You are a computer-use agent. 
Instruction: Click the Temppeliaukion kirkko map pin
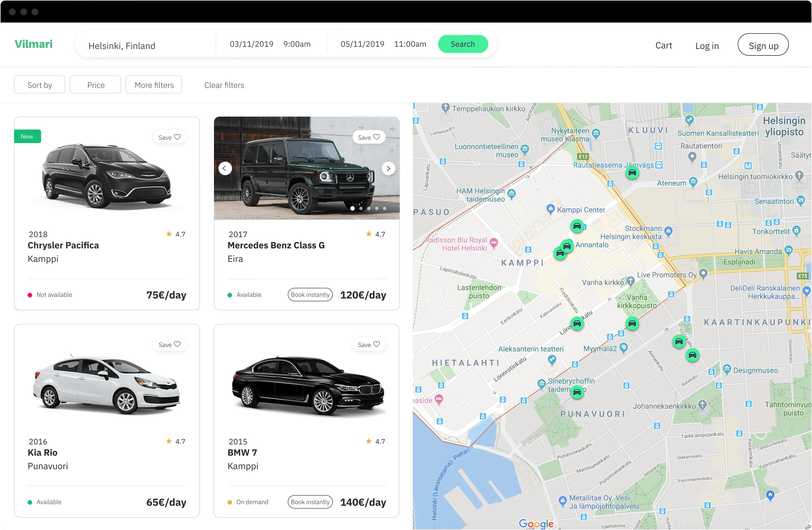(x=445, y=108)
